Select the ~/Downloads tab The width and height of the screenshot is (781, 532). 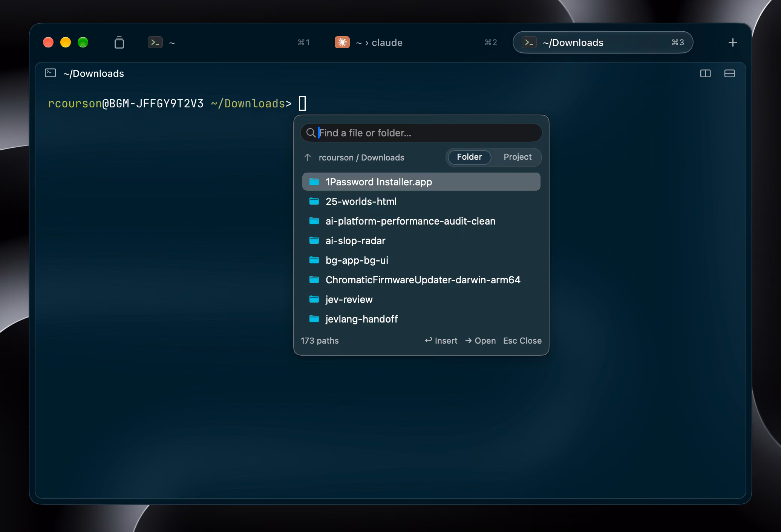tap(603, 42)
